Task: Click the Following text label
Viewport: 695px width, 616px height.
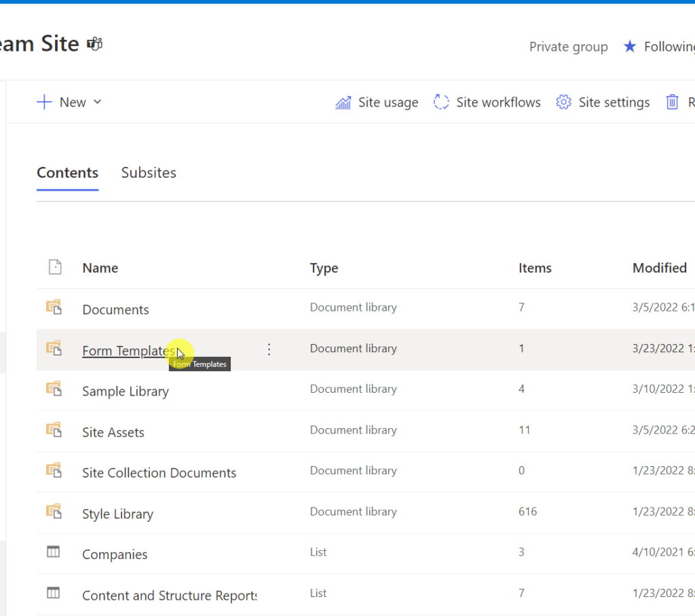Action: [669, 47]
